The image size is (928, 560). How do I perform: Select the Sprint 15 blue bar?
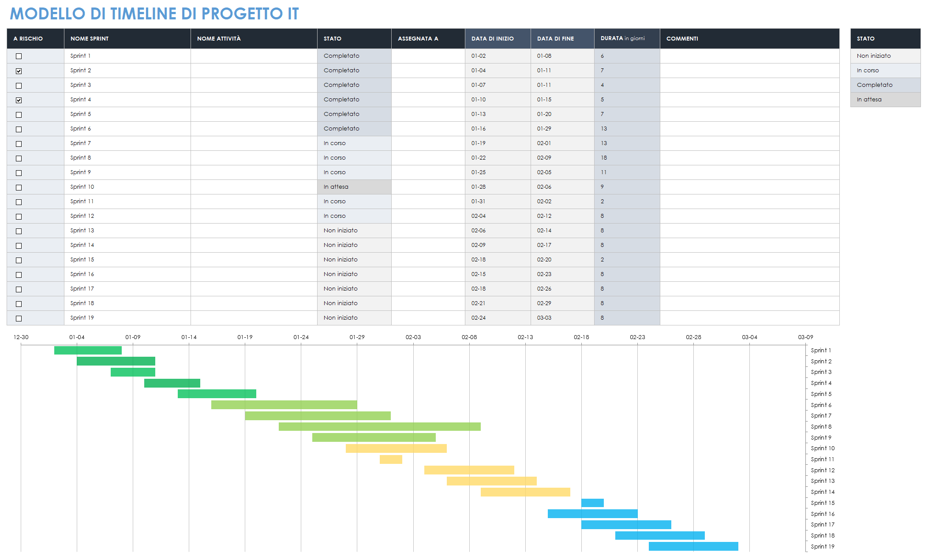coord(592,503)
